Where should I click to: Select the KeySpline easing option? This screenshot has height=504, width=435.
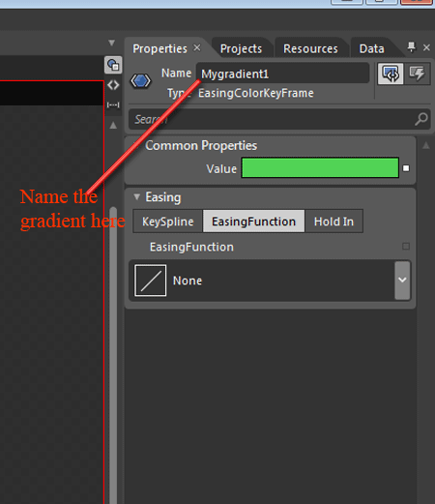(x=168, y=222)
